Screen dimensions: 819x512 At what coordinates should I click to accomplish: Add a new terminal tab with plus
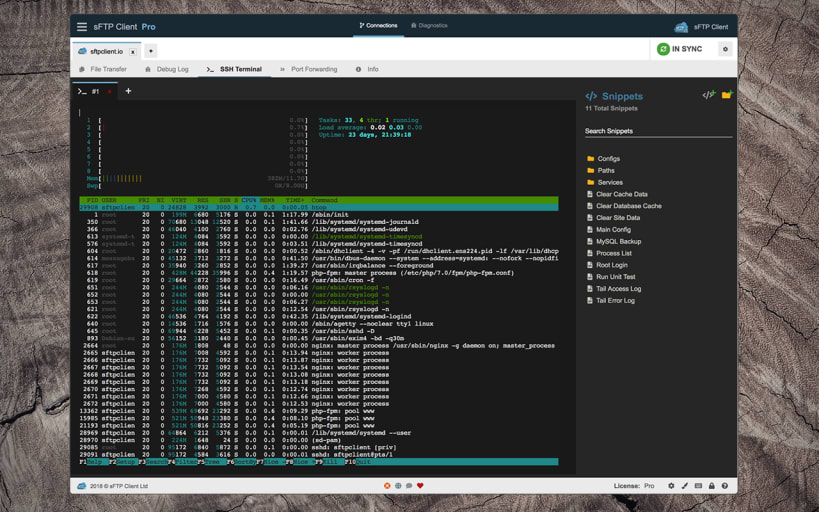pos(128,91)
